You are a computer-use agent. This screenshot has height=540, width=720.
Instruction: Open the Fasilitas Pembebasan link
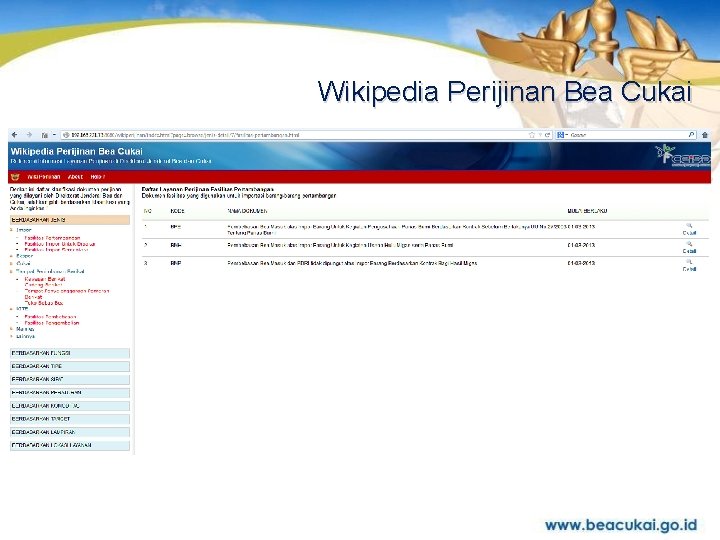coord(51,317)
